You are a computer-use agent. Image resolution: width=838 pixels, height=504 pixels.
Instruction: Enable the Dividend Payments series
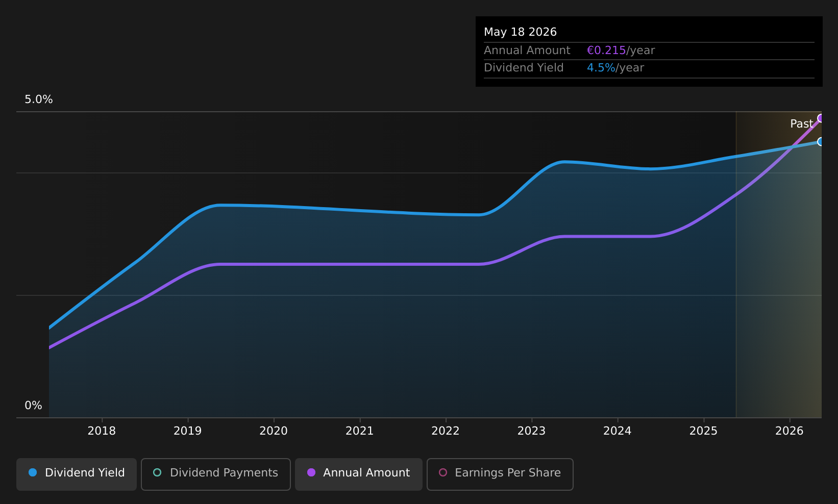tap(215, 474)
